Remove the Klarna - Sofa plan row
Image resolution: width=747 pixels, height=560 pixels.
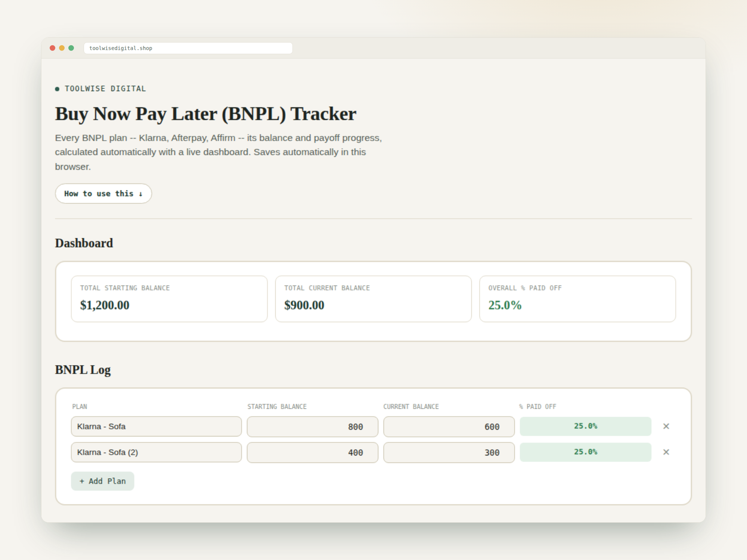666,426
